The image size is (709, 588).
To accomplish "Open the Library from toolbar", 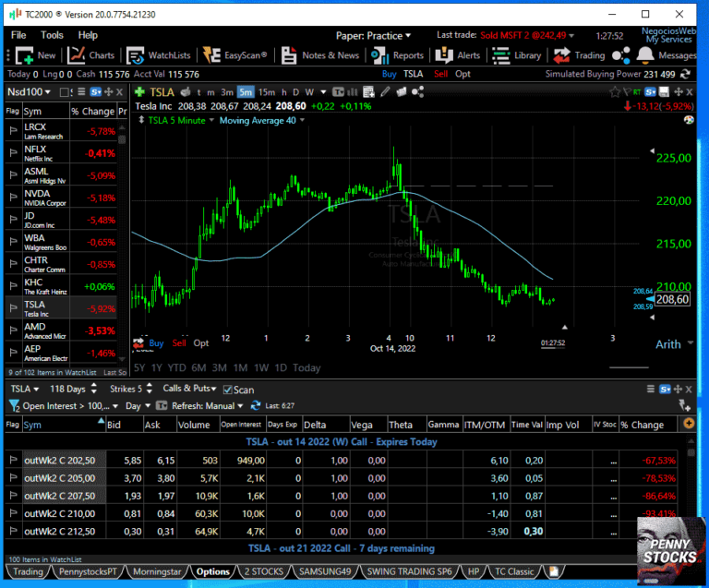I will [517, 55].
